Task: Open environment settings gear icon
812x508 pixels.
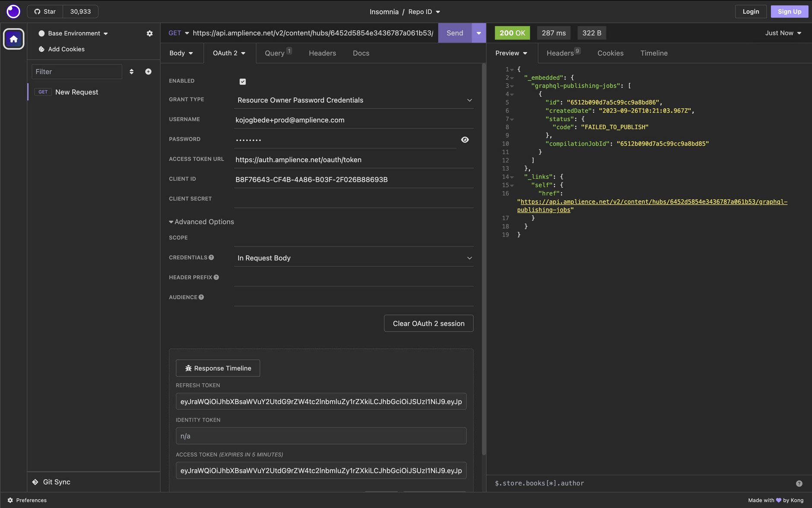Action: (149, 33)
